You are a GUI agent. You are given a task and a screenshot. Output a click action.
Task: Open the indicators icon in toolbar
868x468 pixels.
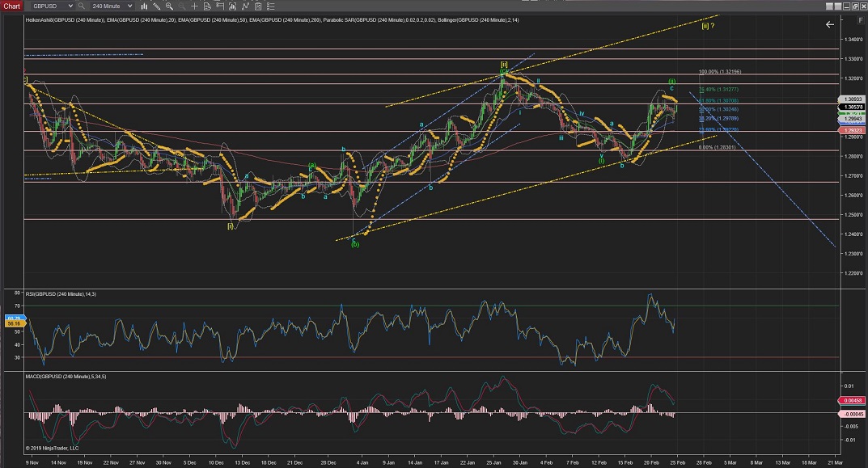coord(232,6)
